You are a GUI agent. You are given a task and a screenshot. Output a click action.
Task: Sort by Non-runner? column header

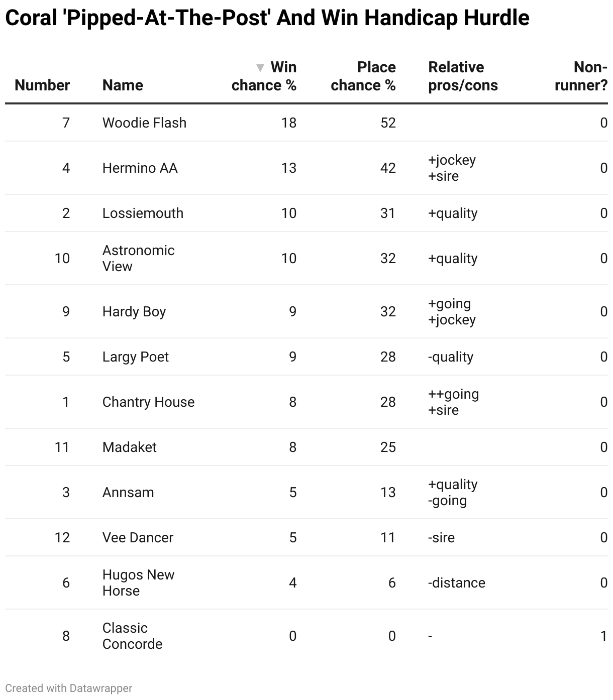click(x=581, y=76)
